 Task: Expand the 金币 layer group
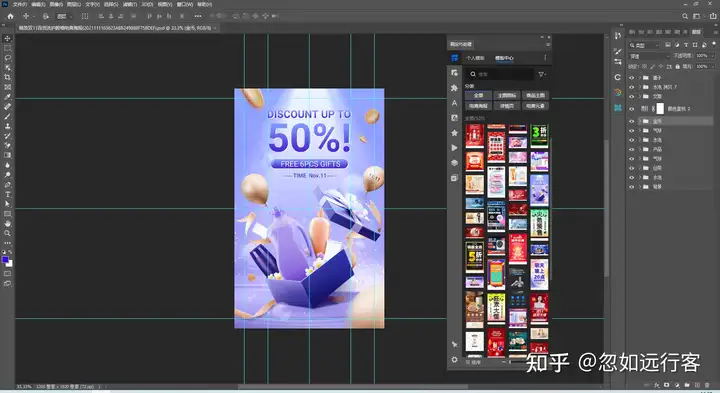point(639,121)
